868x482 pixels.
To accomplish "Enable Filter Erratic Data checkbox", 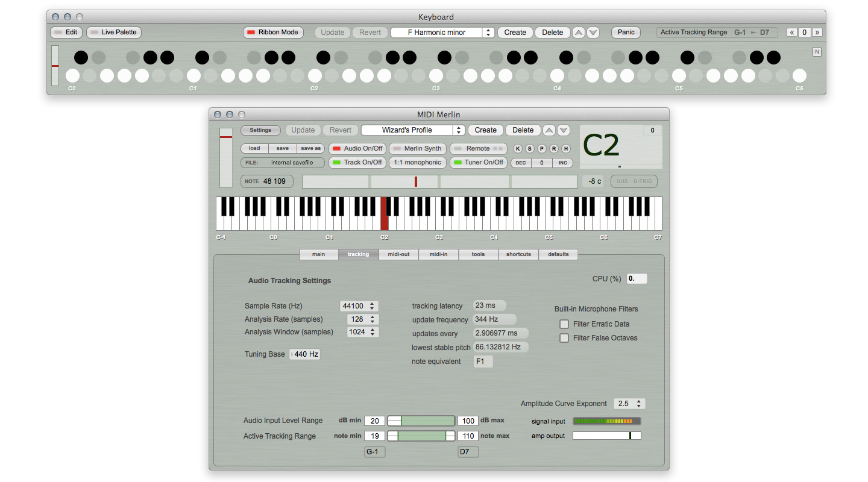I will pyautogui.click(x=564, y=324).
